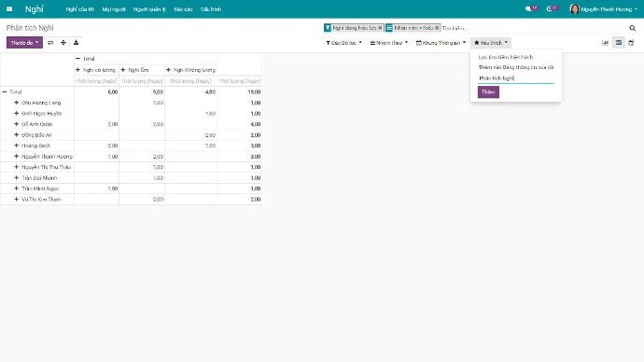Open the 'Báo cáo' menu
Image resolution: width=644 pixels, height=362 pixels.
click(183, 9)
